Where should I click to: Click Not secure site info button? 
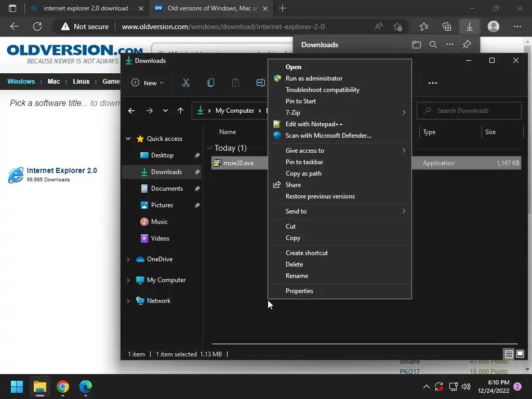coord(85,26)
